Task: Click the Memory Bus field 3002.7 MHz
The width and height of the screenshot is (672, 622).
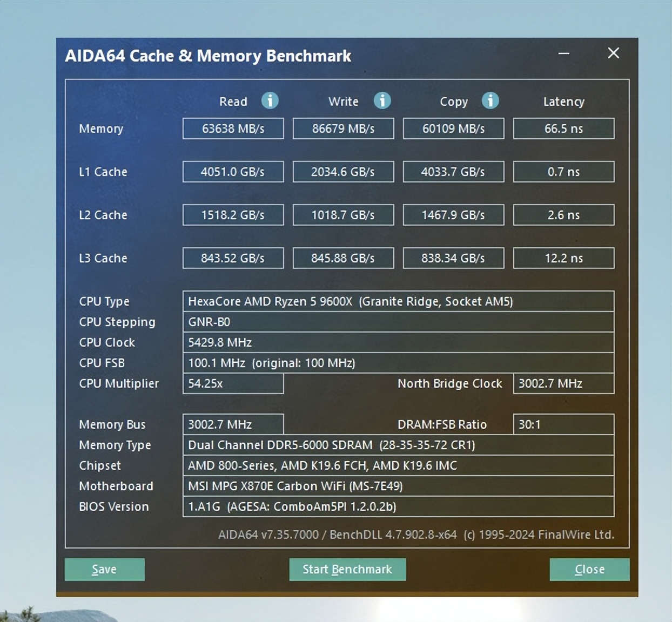Action: [233, 424]
